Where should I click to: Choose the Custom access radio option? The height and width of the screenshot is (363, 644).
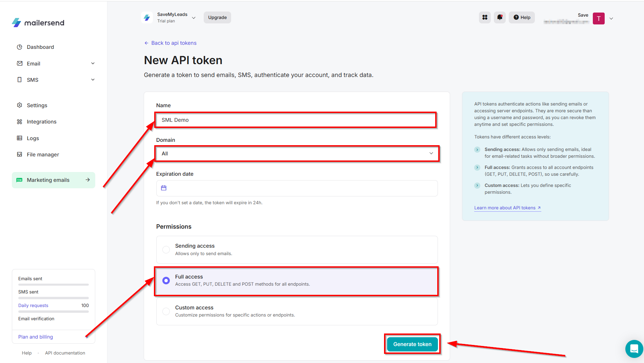[166, 311]
